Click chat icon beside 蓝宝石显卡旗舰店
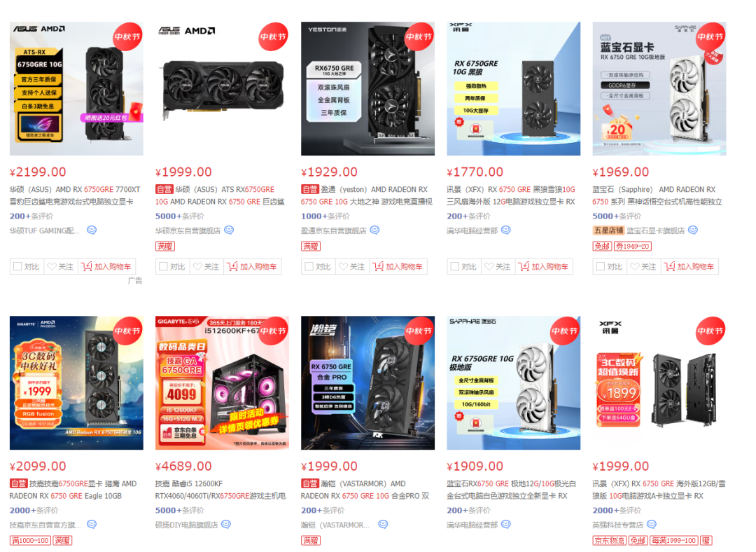Viewport: 756px width, 552px height. (x=693, y=230)
